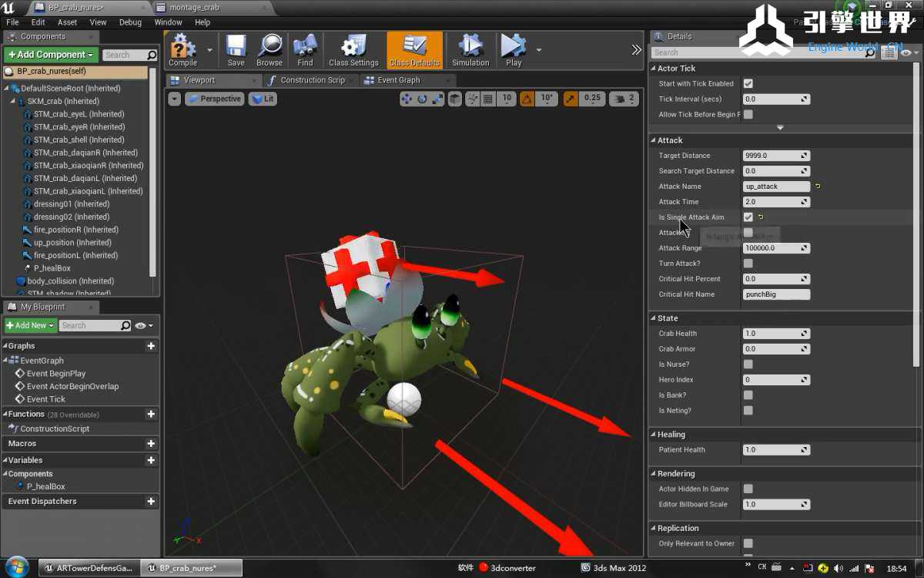Check the Is Bank? option
Screen dimensions: 924x578
[x=748, y=395]
